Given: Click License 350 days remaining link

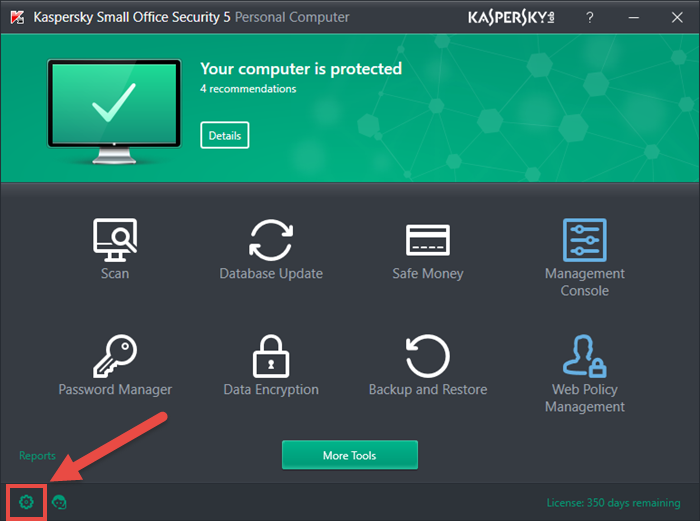Looking at the screenshot, I should click(x=613, y=503).
